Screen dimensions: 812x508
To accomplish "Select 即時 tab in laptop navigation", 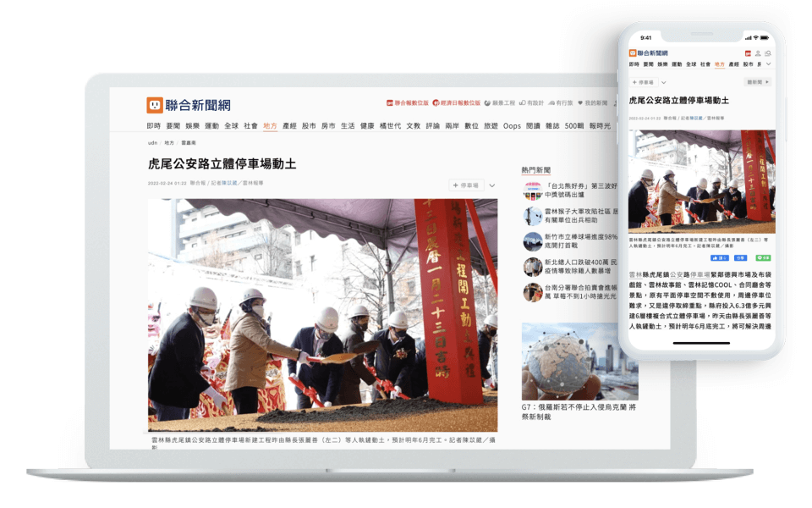I will (x=153, y=126).
